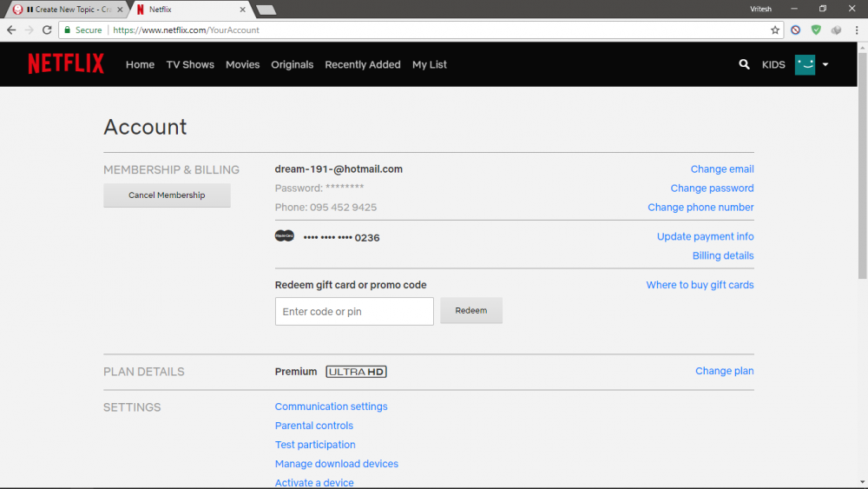
Task: Open Chrome three-dot menu
Action: coord(857,30)
